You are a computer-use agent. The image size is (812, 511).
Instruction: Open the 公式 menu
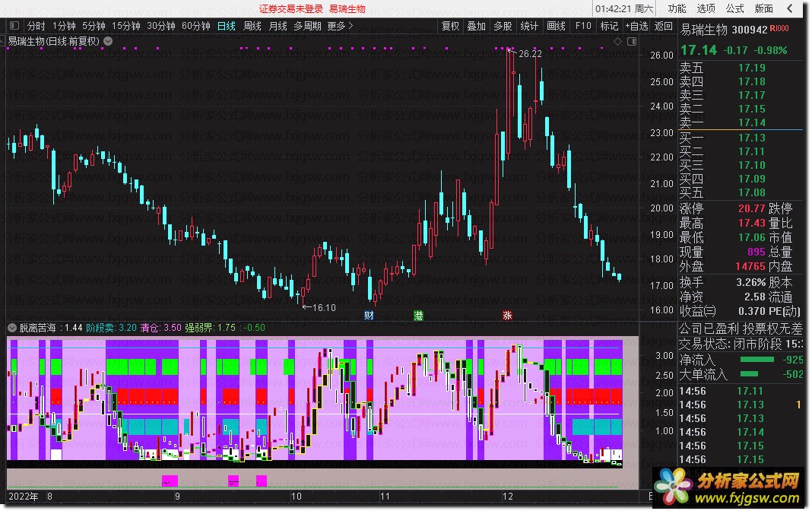click(x=735, y=8)
